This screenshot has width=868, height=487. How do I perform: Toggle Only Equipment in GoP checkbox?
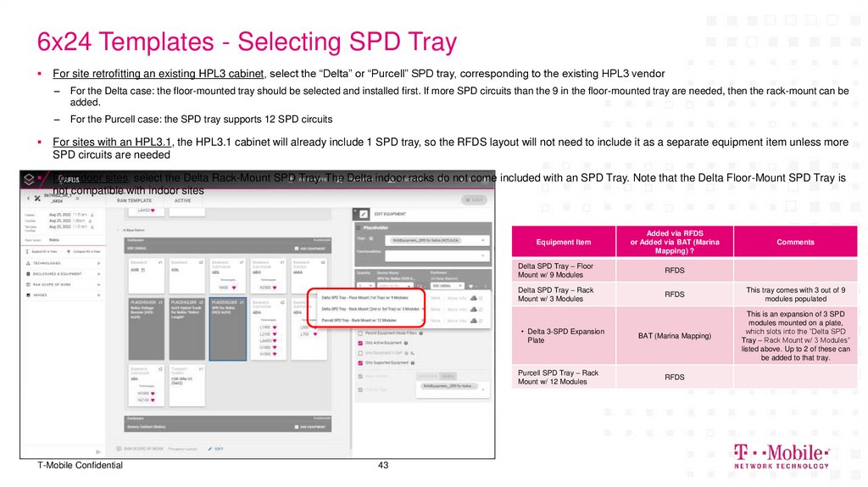[x=360, y=353]
